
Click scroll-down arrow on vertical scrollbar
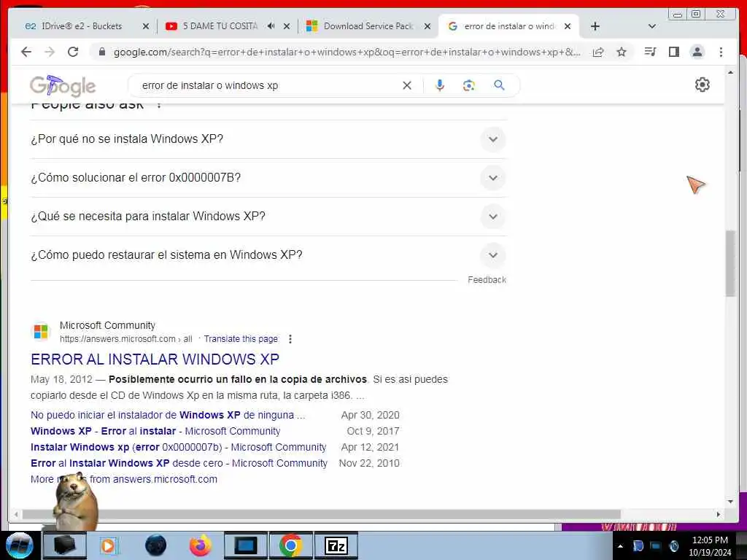tap(730, 502)
